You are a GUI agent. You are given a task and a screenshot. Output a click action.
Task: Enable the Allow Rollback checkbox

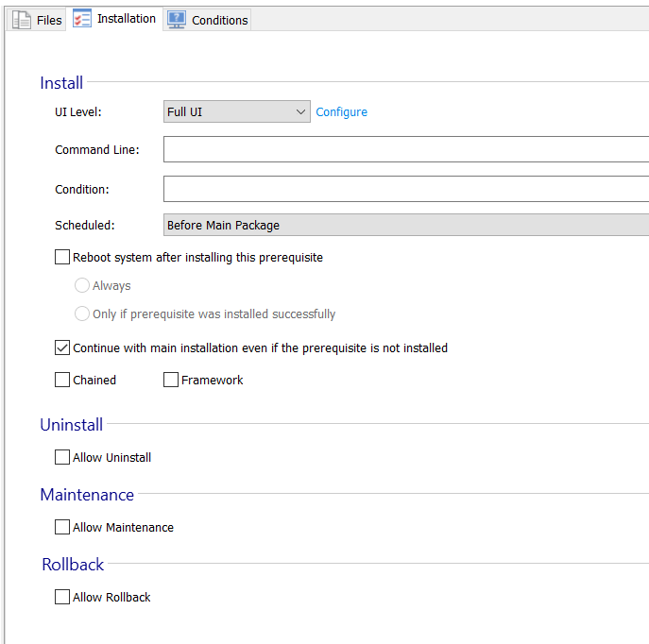[x=62, y=597]
